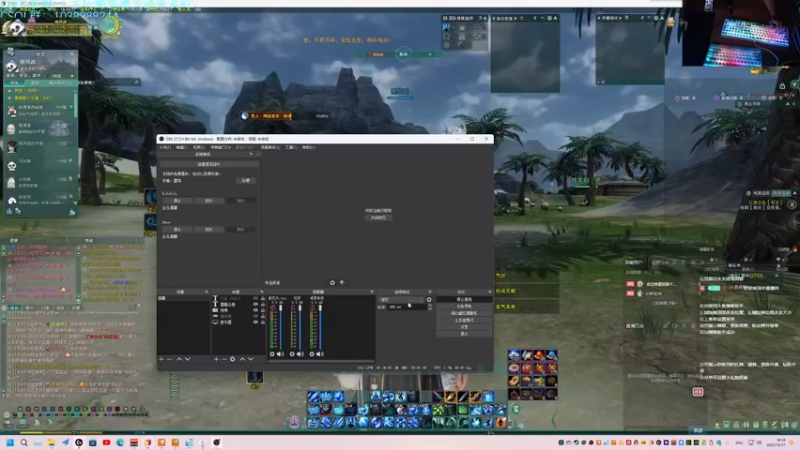Mute the middle audio channel speaker icon
The image size is (800, 450).
tap(300, 354)
